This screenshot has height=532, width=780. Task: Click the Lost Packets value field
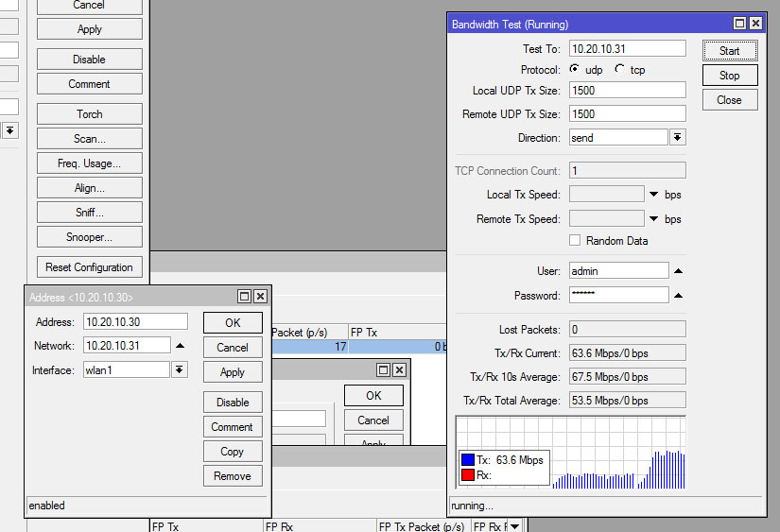627,329
